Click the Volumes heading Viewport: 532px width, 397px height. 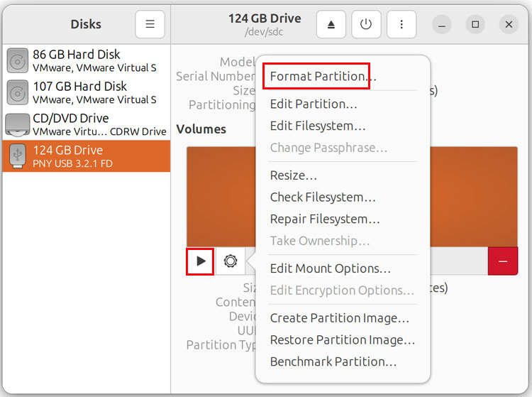(201, 129)
